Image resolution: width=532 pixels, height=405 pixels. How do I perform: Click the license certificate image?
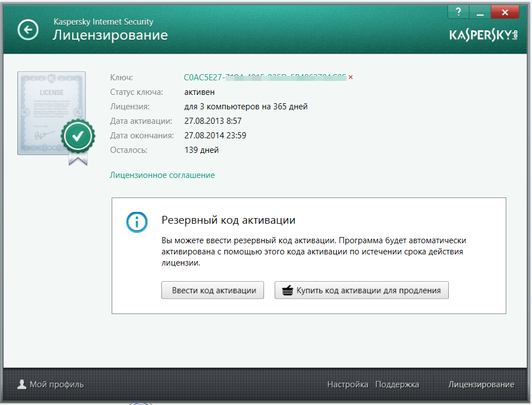(x=51, y=113)
